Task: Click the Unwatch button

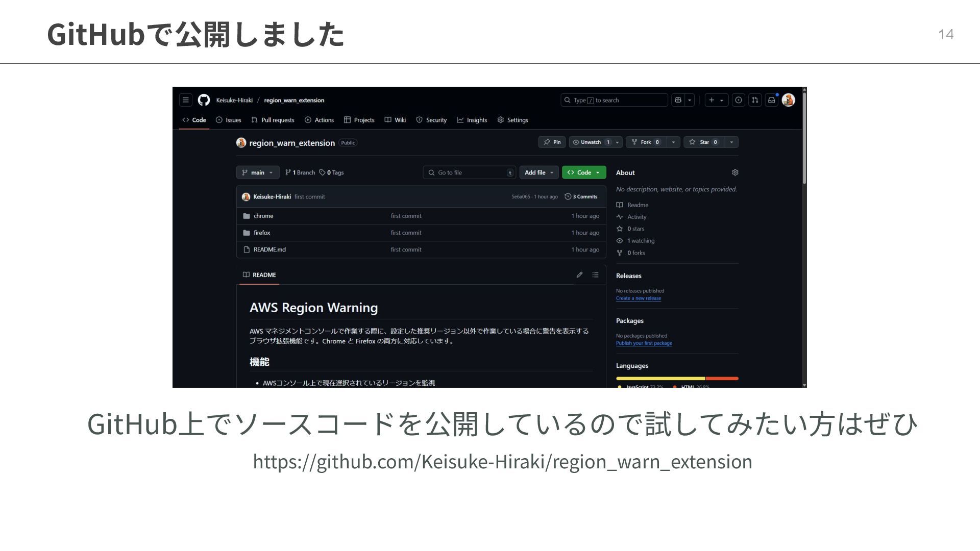Action: pyautogui.click(x=591, y=142)
